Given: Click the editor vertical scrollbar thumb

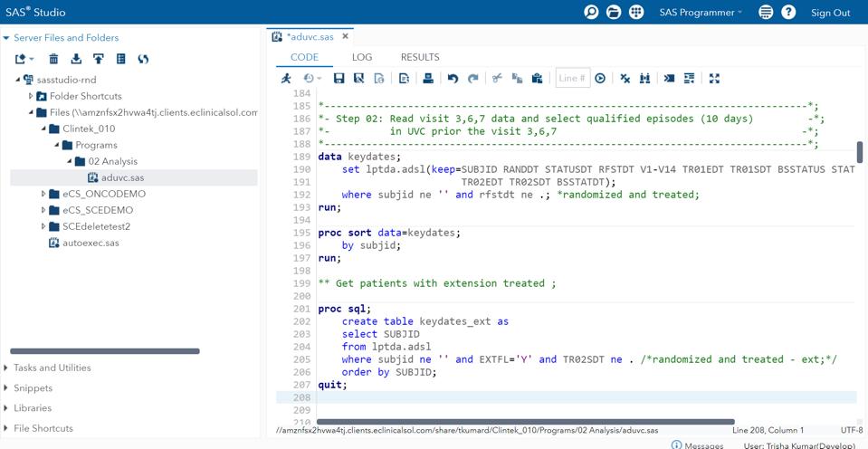Looking at the screenshot, I should [860, 152].
